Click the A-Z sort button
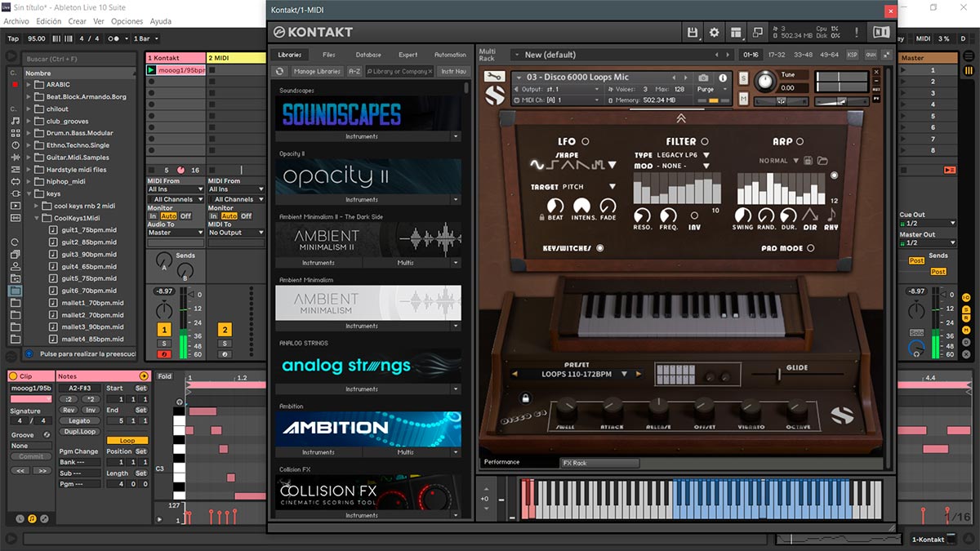The image size is (980, 551). tap(354, 72)
